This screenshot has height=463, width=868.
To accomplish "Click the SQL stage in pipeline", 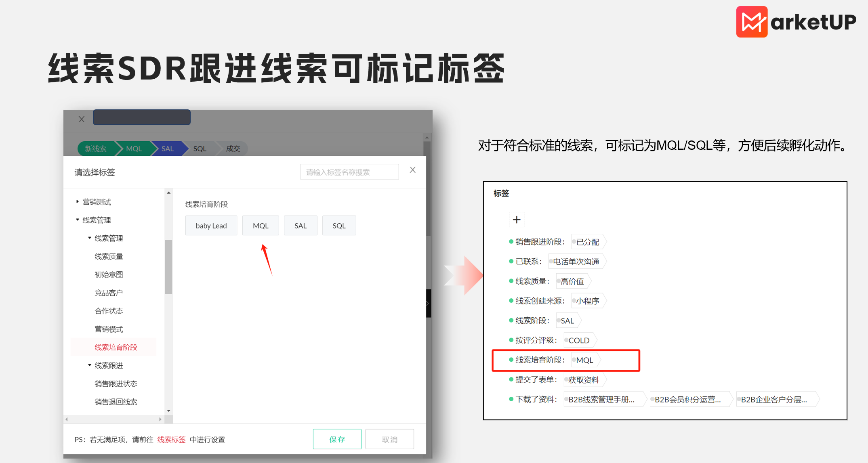I will 200,149.
